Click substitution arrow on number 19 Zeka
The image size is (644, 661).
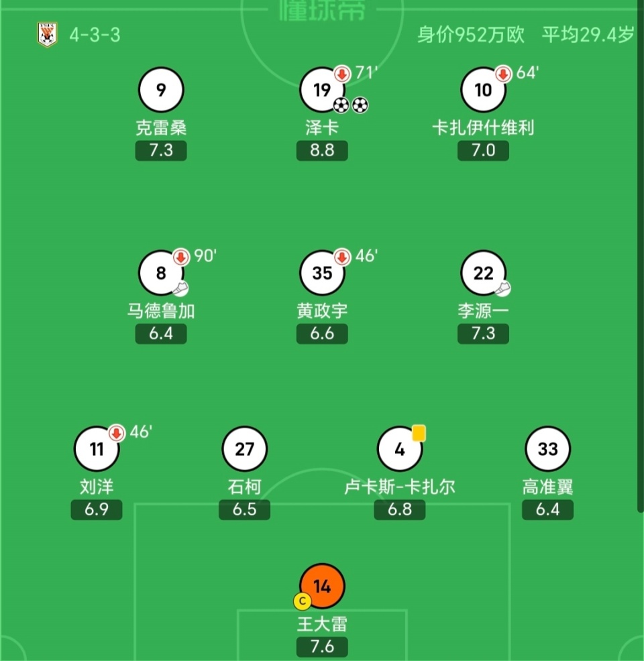[x=342, y=74]
